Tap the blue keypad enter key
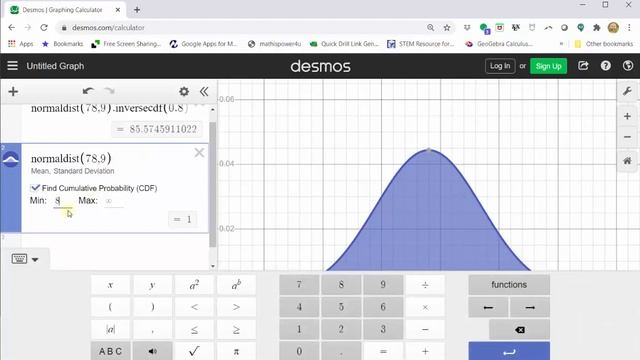640x360 pixels. pyautogui.click(x=509, y=351)
